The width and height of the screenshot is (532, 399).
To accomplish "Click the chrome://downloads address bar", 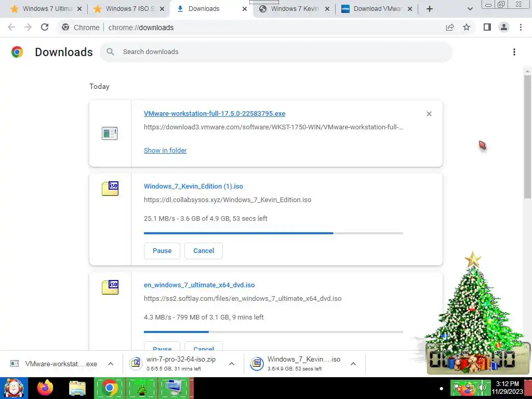I will (x=141, y=28).
